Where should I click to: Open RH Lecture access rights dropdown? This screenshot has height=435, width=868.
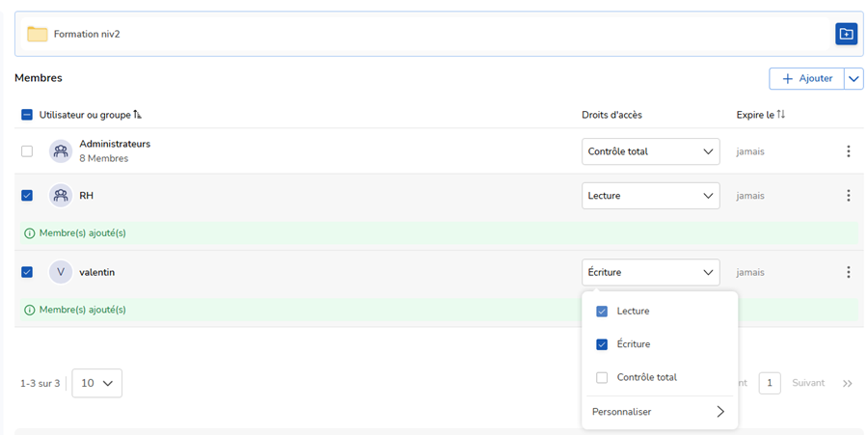[651, 196]
